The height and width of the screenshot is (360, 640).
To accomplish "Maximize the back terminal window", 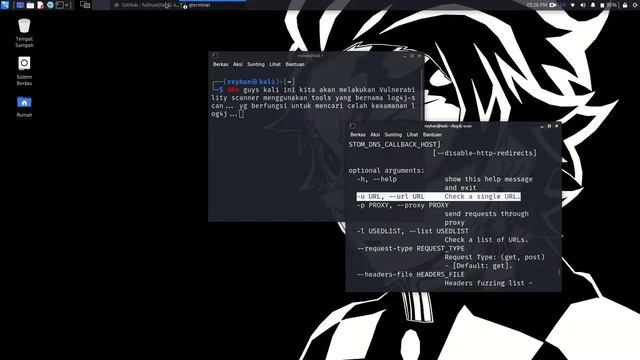I will click(x=412, y=56).
